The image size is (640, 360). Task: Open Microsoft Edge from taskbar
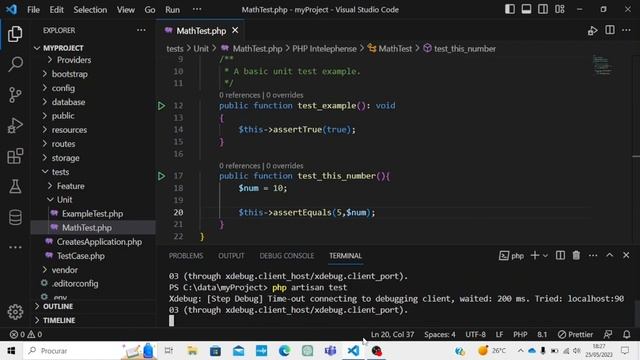pyautogui.click(x=284, y=351)
